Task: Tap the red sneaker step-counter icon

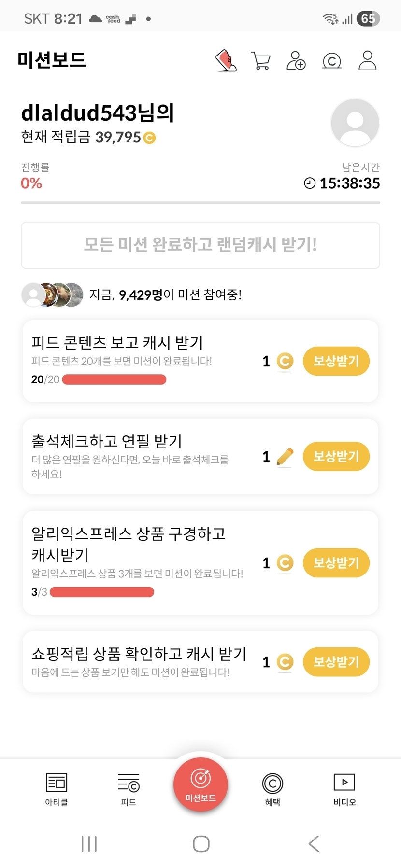Action: (x=226, y=61)
